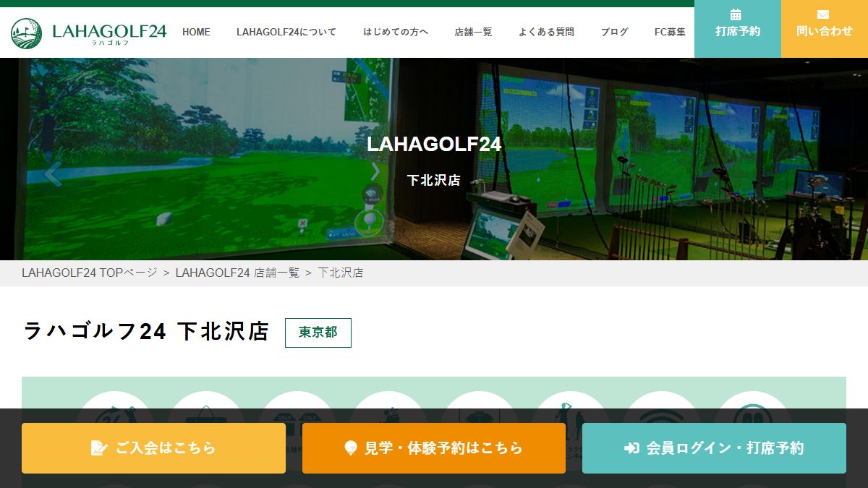868x488 pixels.
Task: Click the LAHAGOLF24 hero banner title
Action: coord(434,144)
